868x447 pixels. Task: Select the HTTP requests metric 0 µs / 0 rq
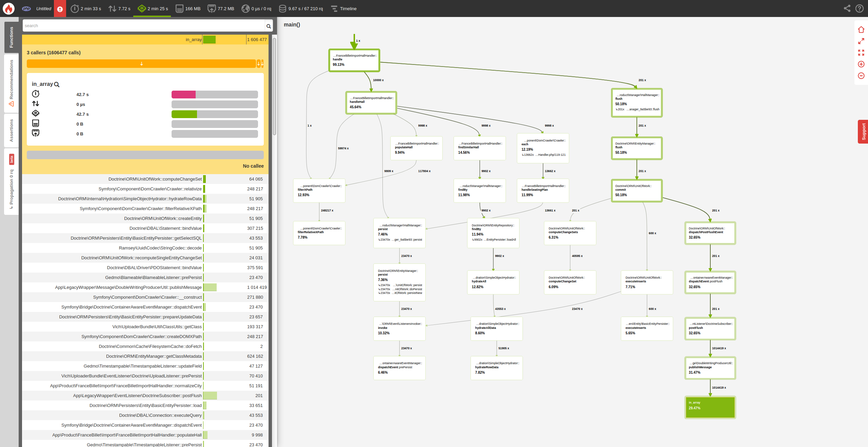[x=256, y=9]
